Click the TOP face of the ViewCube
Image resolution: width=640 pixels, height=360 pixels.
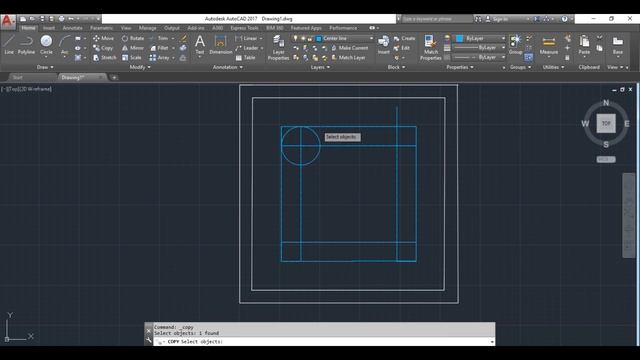coord(606,123)
